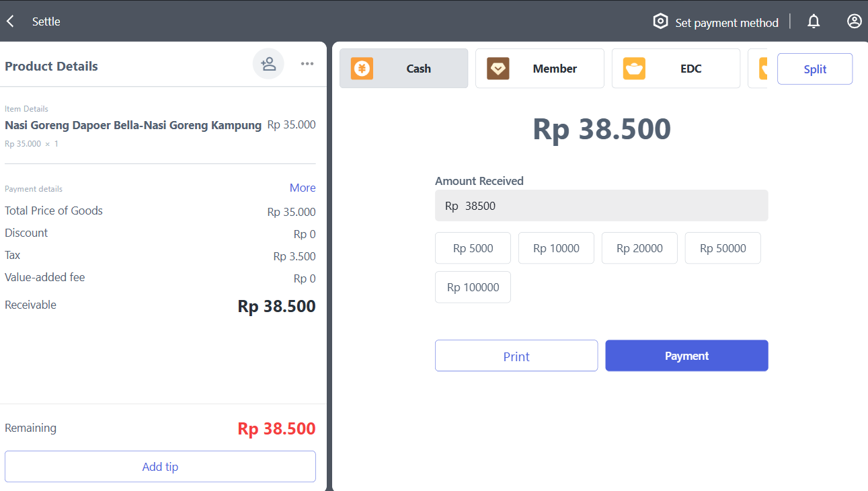868x491 pixels.
Task: Pick the Rp 100000 quick amount
Action: tap(473, 287)
